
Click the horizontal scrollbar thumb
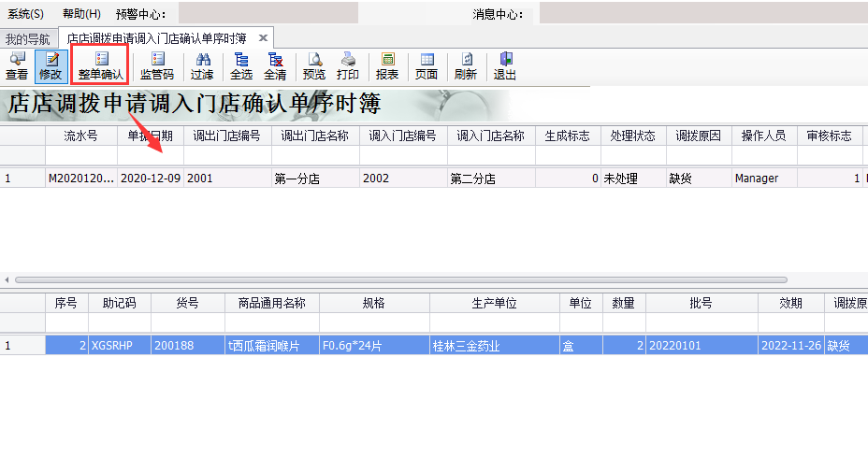(x=400, y=280)
